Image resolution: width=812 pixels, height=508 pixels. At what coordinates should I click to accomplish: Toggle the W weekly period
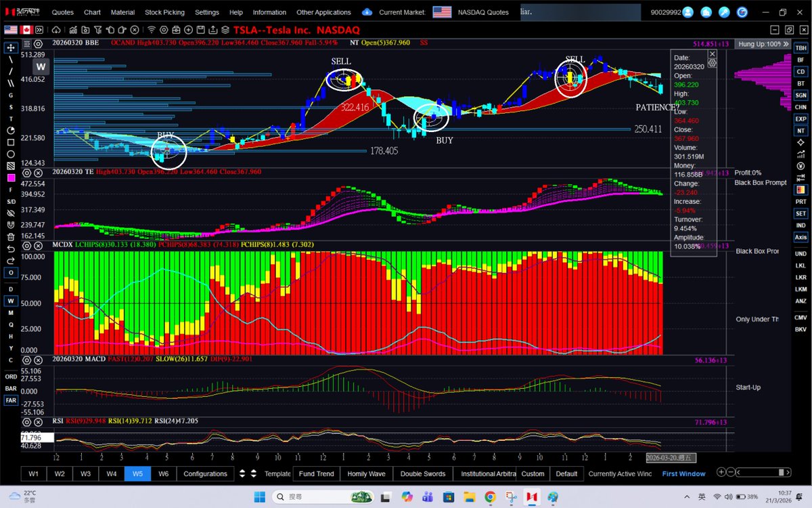pos(11,301)
